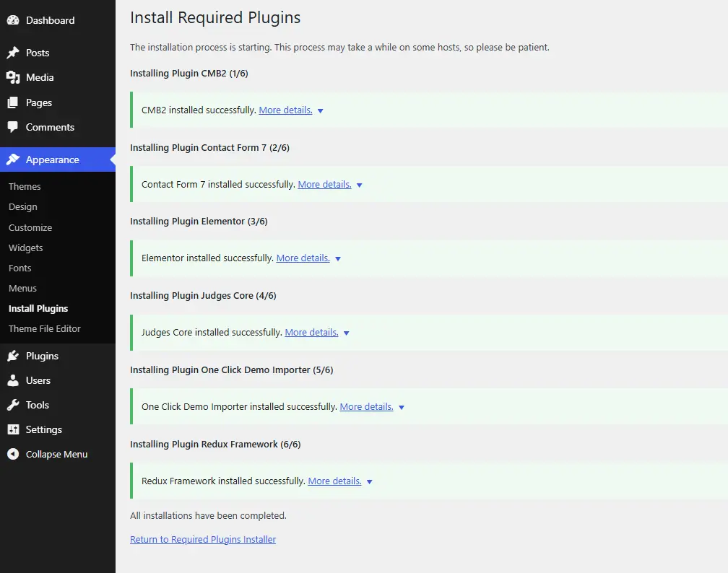
Task: Click the Dashboard gauge icon
Action: point(13,20)
